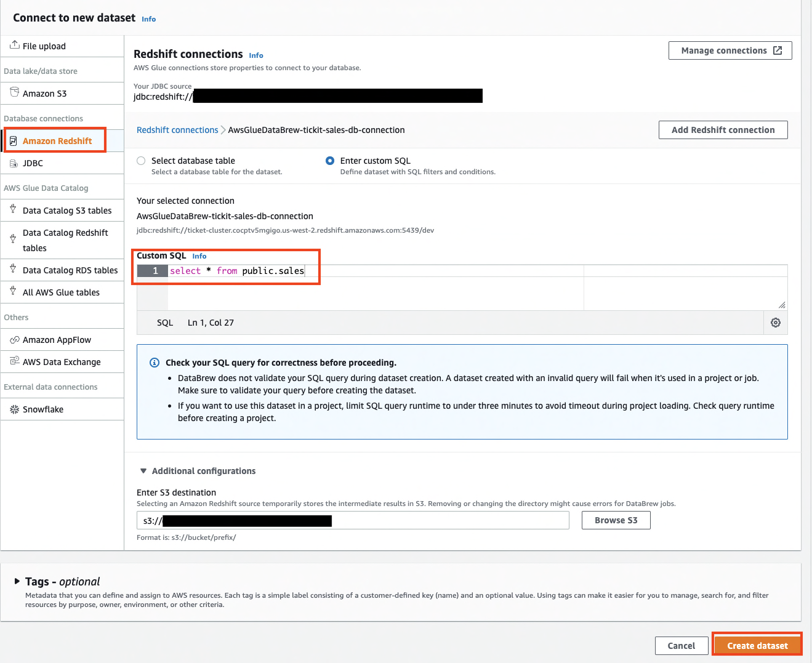Click the SQL editor resize handle
Screen dimensions: 812x663
(x=782, y=305)
